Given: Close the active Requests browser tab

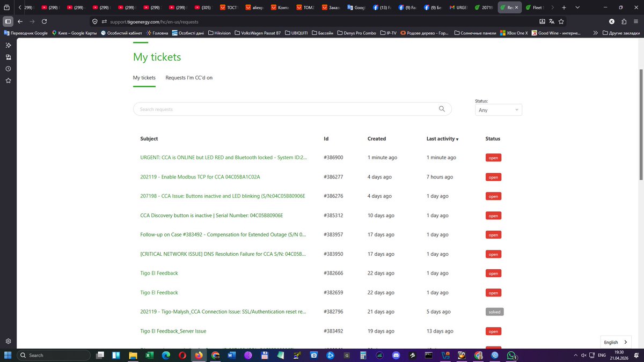Looking at the screenshot, I should pos(517,8).
